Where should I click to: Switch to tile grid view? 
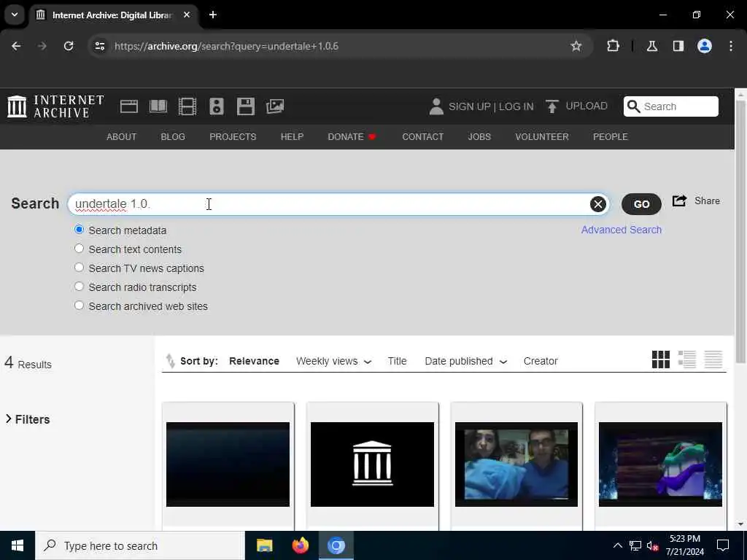pyautogui.click(x=661, y=359)
